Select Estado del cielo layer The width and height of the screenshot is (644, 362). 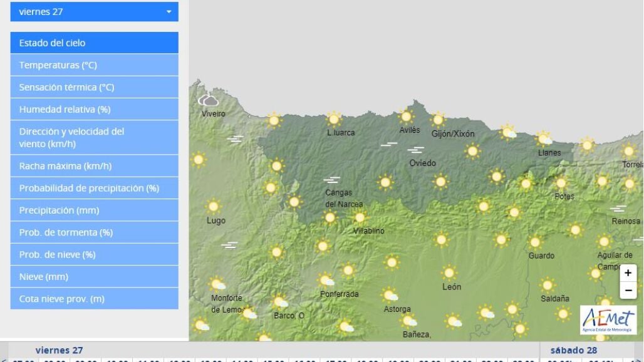click(x=94, y=43)
